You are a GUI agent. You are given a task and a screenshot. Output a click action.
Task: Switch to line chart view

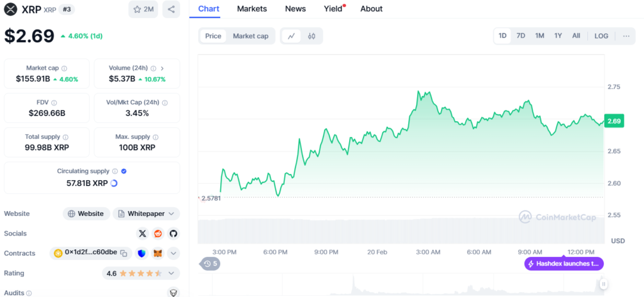tap(291, 36)
